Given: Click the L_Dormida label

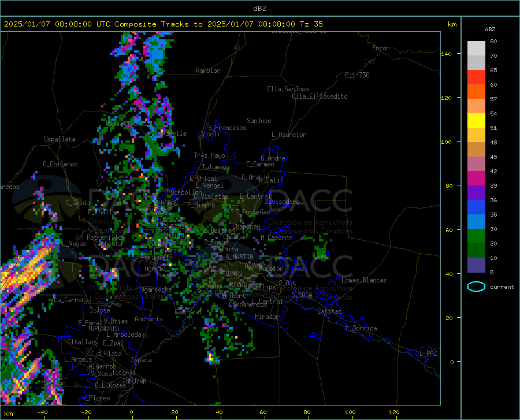Looking at the screenshot, I should tap(361, 328).
